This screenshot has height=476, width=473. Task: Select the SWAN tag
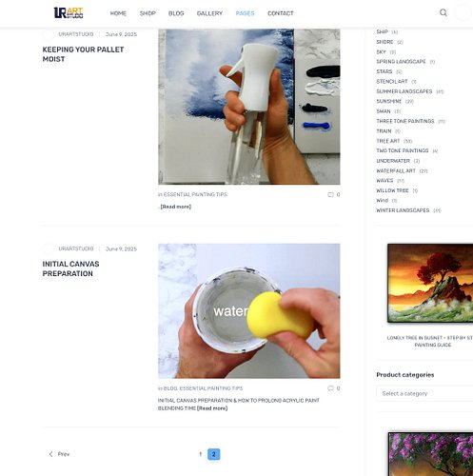[384, 111]
